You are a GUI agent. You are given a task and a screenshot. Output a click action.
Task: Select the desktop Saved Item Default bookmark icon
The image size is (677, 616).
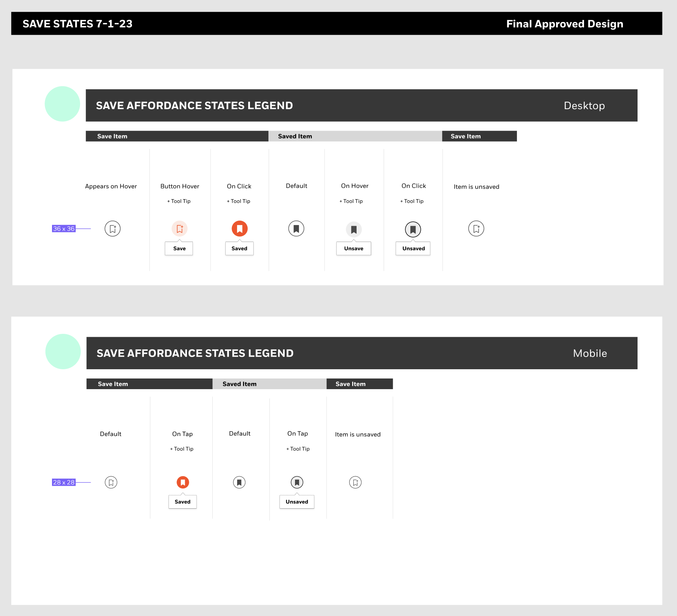click(x=296, y=229)
